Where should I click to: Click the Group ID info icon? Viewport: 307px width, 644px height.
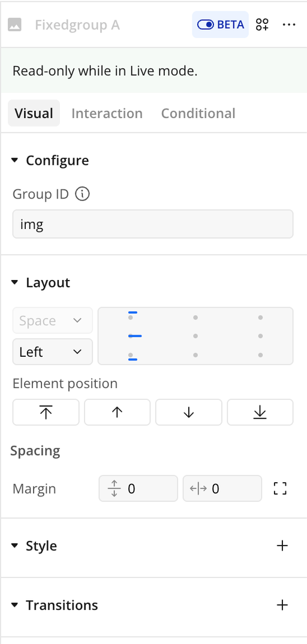(82, 194)
